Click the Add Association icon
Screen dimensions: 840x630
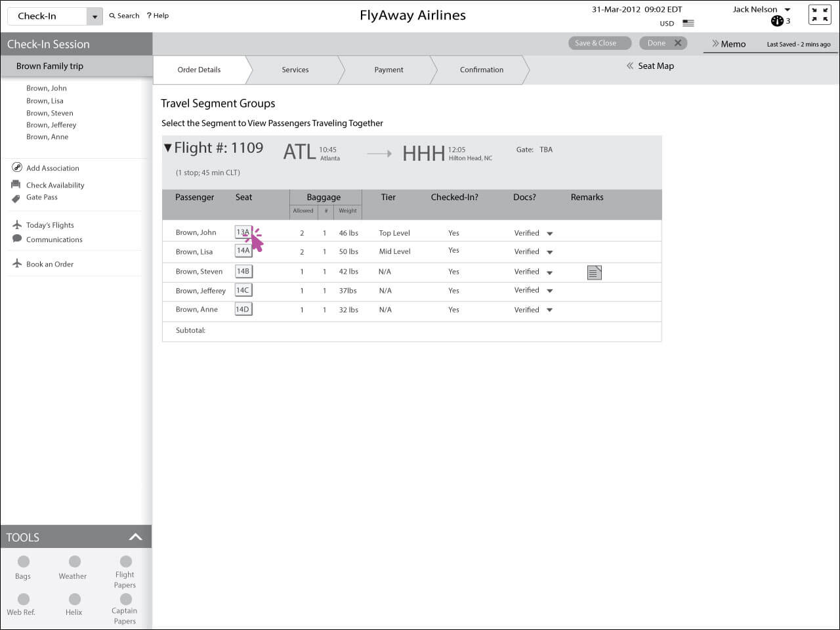click(x=17, y=167)
